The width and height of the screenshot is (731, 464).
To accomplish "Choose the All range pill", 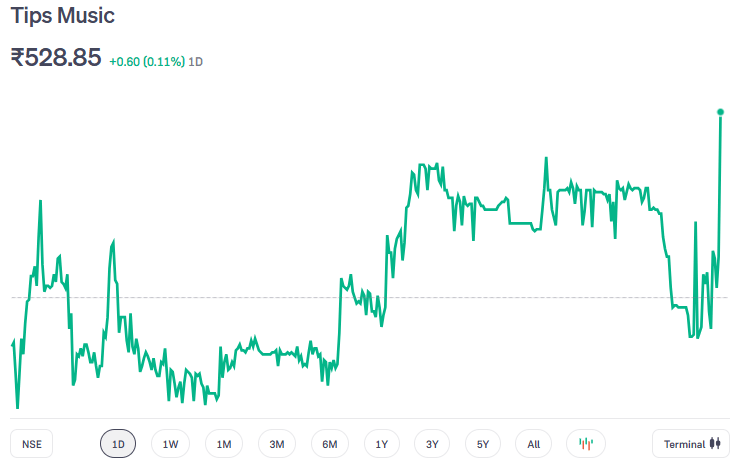I will pyautogui.click(x=534, y=443).
